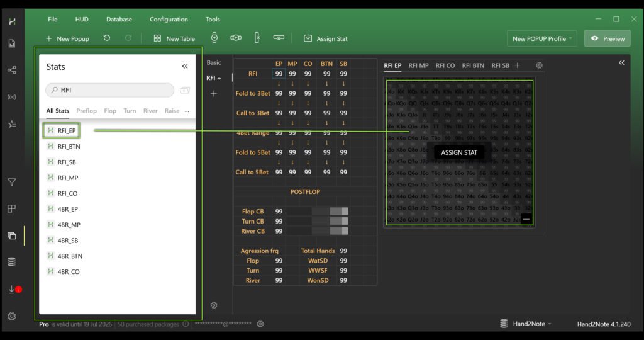
Task: Click the stats search field containing RFI
Action: [110, 90]
